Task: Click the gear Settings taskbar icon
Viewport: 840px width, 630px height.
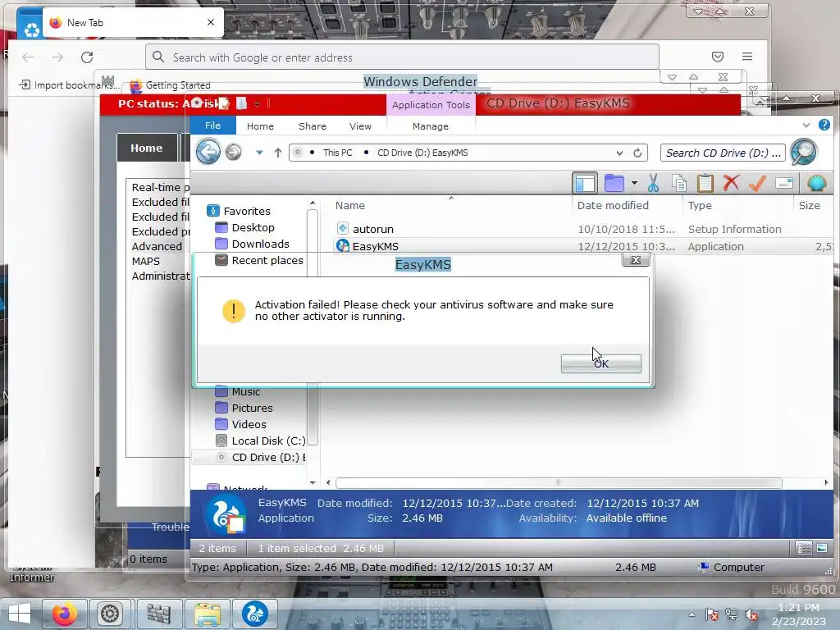Action: 110,614
